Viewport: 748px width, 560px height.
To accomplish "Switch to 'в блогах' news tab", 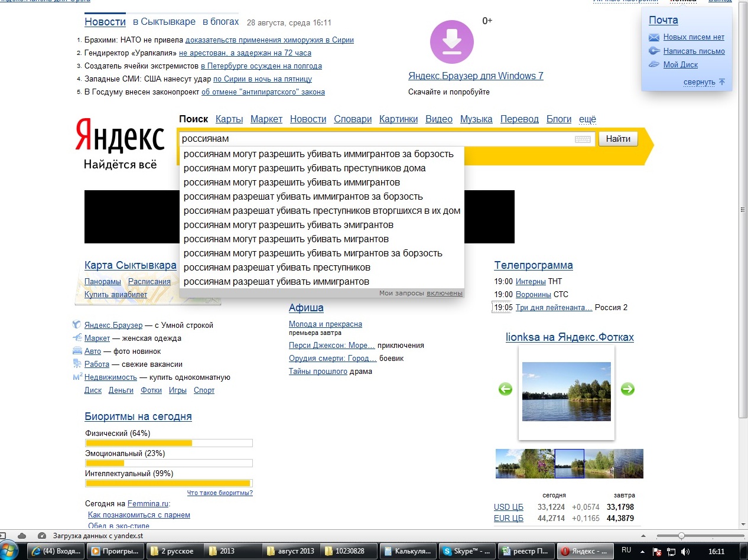I will coord(220,22).
